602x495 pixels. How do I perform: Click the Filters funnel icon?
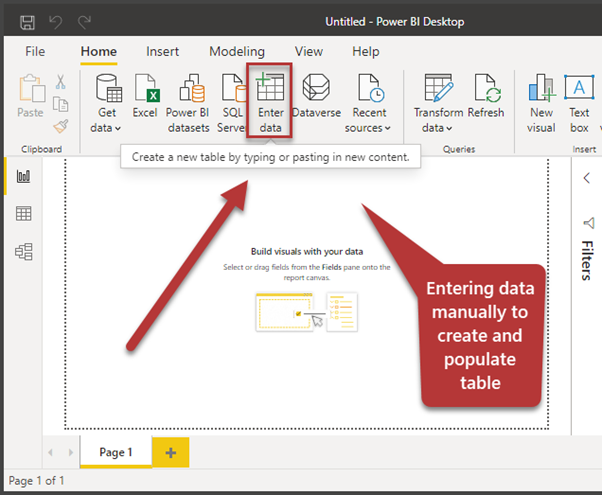[588, 223]
